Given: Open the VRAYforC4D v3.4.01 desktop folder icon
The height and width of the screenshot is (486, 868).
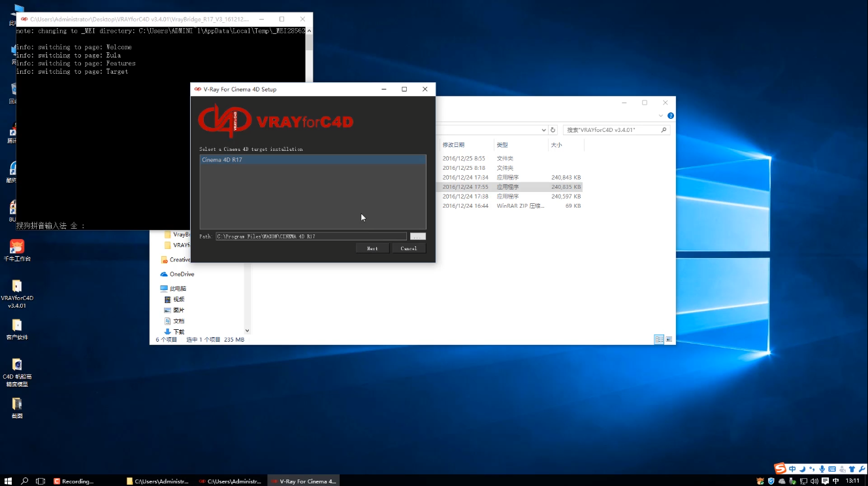Looking at the screenshot, I should 17,287.
